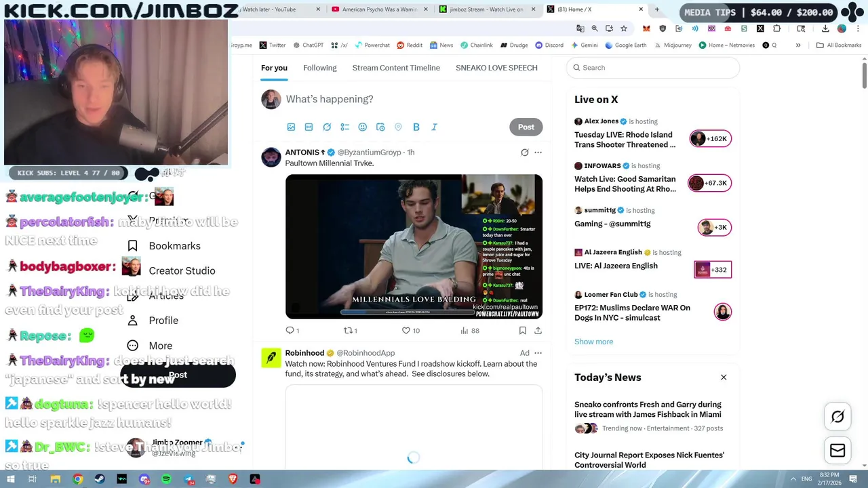The height and width of the screenshot is (488, 868).
Task: Open Robinhood advertiser profile
Action: click(x=304, y=353)
